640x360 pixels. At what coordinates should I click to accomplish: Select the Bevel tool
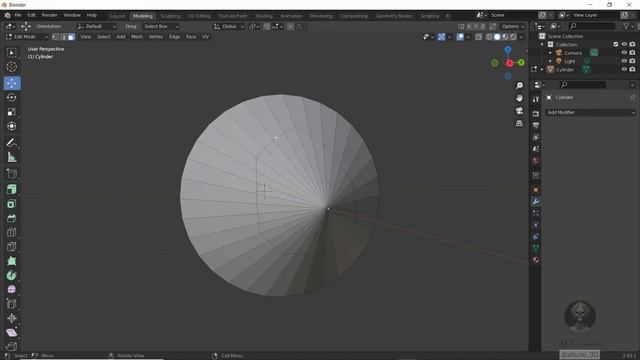click(11, 218)
